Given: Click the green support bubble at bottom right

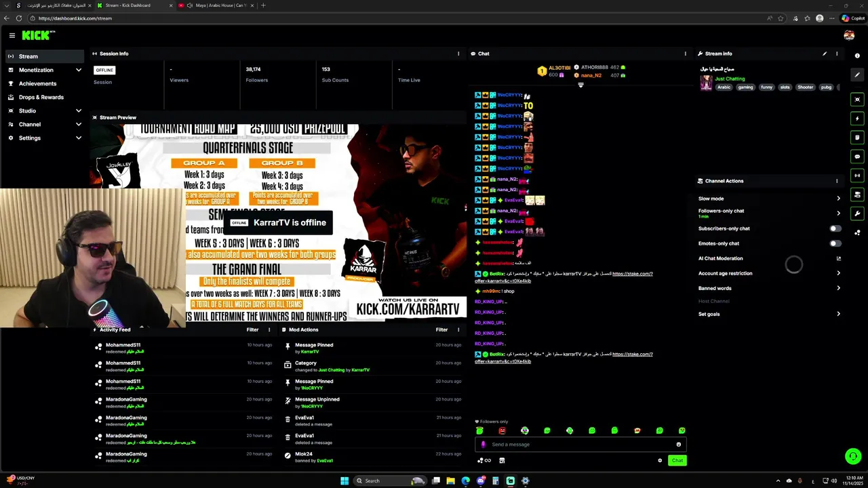Looking at the screenshot, I should (853, 456).
